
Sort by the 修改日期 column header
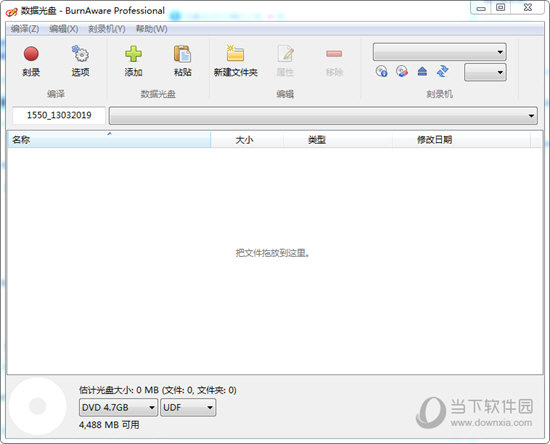click(462, 140)
